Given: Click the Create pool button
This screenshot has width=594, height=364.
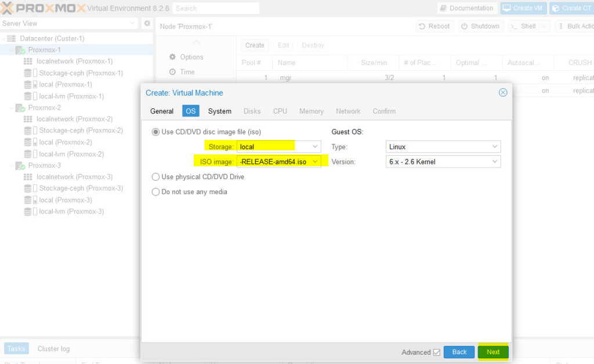Looking at the screenshot, I should pyautogui.click(x=255, y=45).
